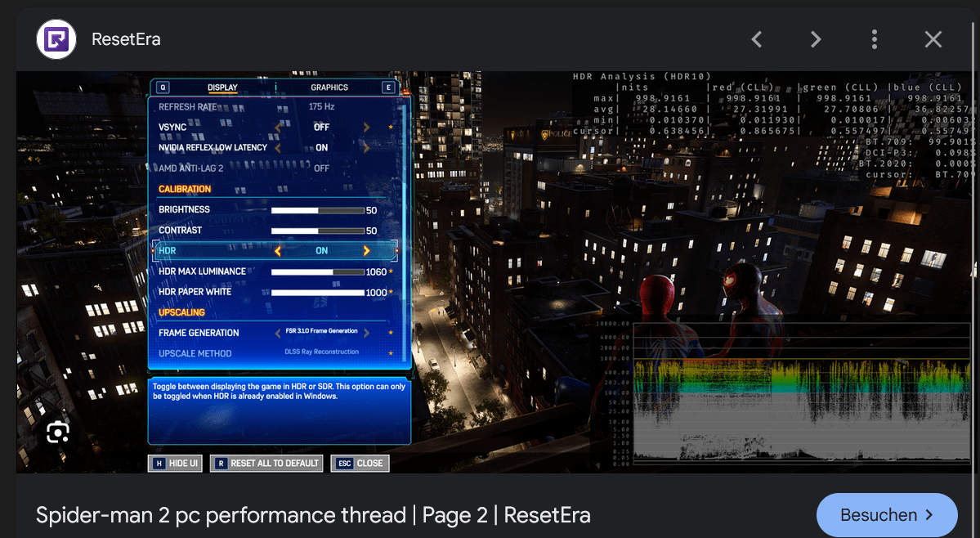Click the ResetEra source name
This screenshot has width=980, height=538.
[126, 39]
